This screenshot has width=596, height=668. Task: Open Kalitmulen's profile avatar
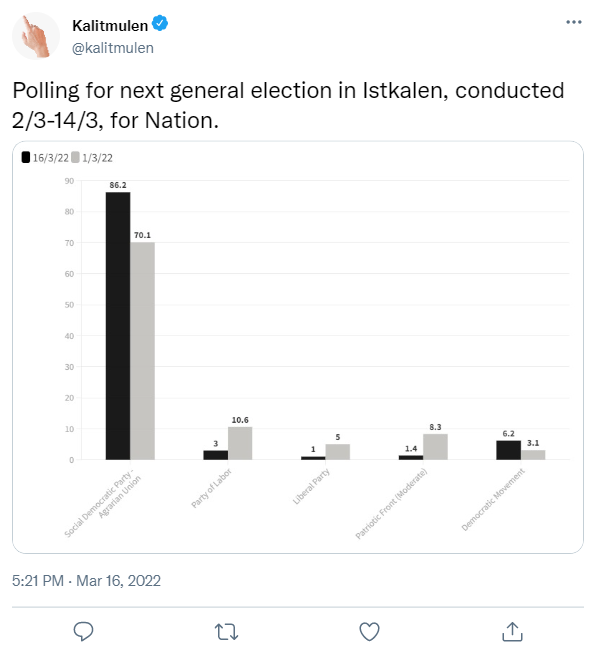coord(36,36)
